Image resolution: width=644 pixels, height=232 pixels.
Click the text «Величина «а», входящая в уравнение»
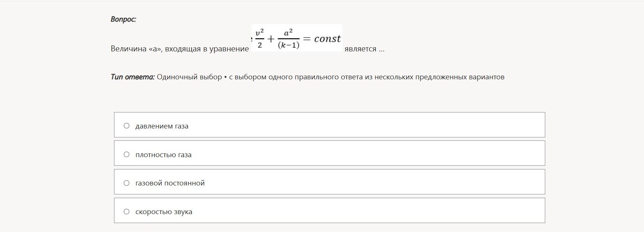coord(180,49)
